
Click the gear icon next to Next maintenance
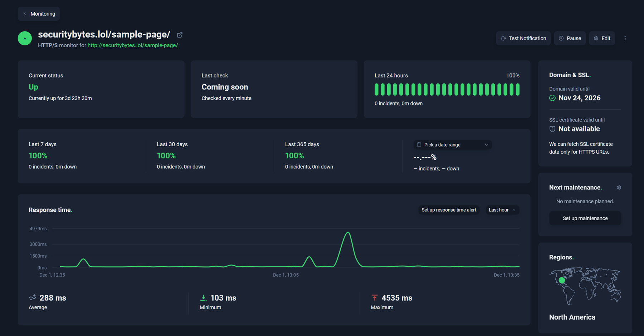coord(619,187)
